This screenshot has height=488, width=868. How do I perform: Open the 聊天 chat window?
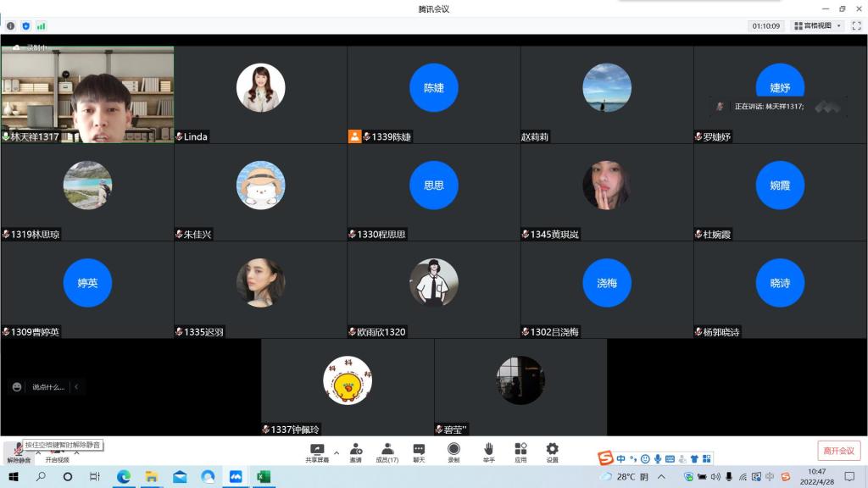419,452
